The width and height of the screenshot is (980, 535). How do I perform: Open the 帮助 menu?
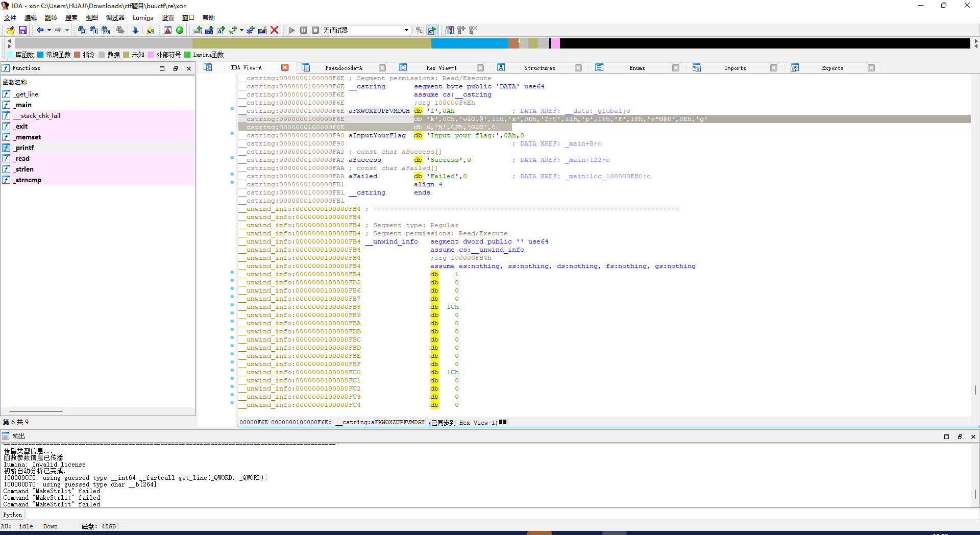[209, 18]
